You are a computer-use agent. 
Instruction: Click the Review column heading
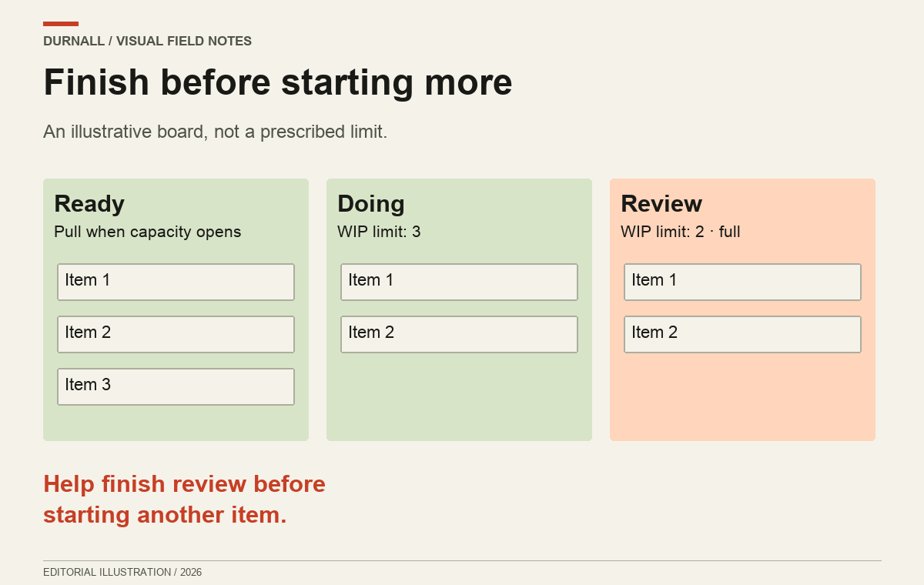pos(661,204)
